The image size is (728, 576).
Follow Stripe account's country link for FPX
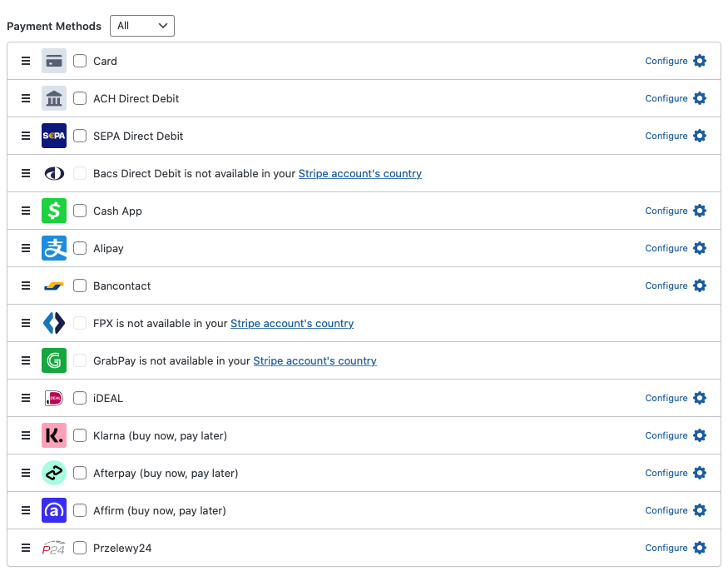coord(292,323)
